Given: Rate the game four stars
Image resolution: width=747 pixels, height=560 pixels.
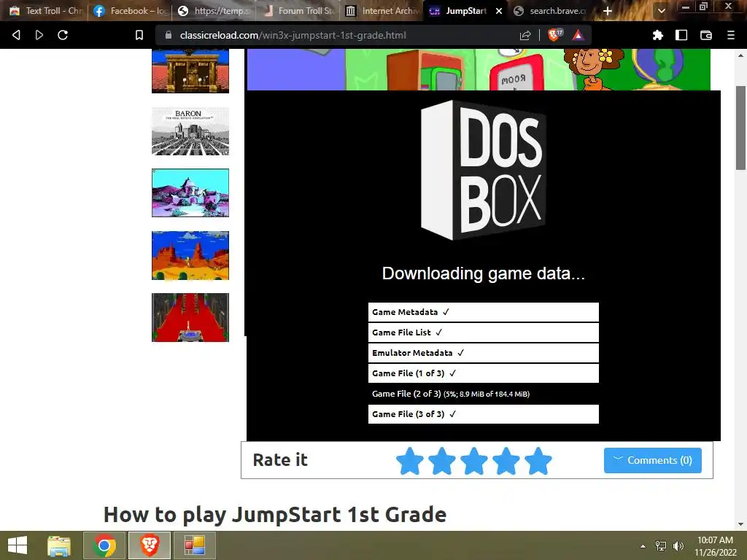Looking at the screenshot, I should (x=506, y=461).
